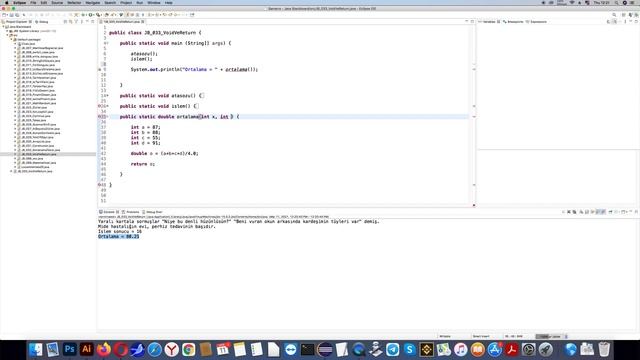640x360 pixels.
Task: Open the Trash in the dock
Action: 604,349
